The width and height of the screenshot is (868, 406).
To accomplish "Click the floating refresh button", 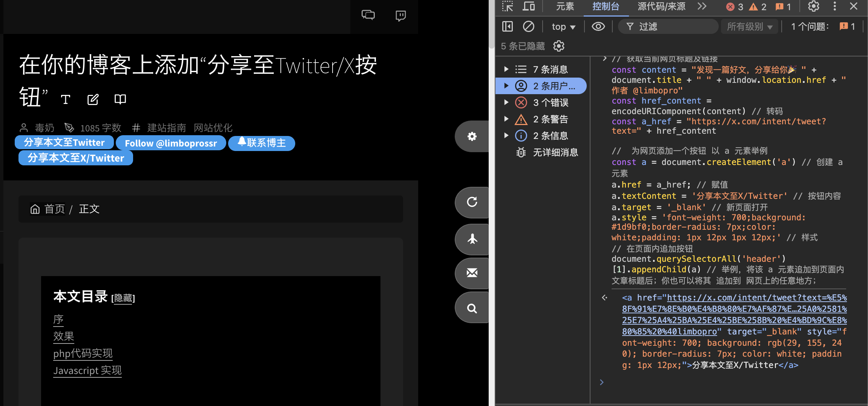I will pyautogui.click(x=472, y=202).
